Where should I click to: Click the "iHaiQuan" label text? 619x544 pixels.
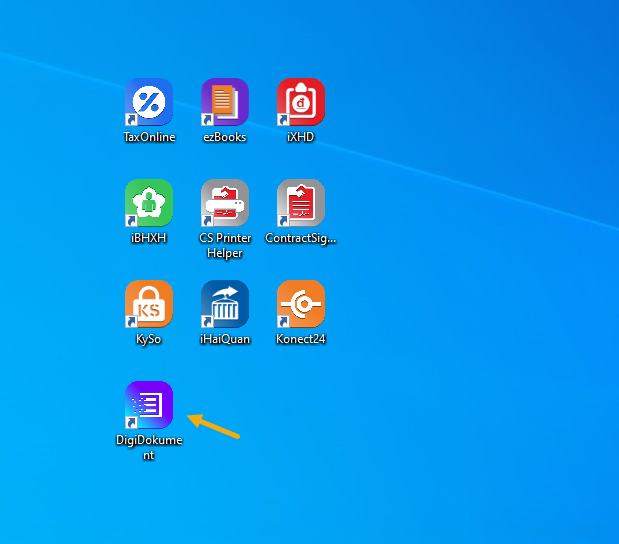point(225,339)
